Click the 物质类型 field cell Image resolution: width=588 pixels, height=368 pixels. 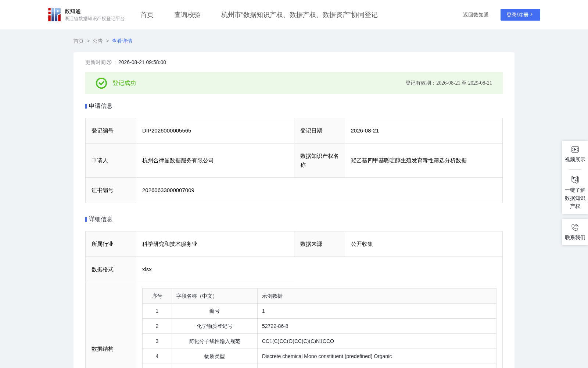(215, 356)
